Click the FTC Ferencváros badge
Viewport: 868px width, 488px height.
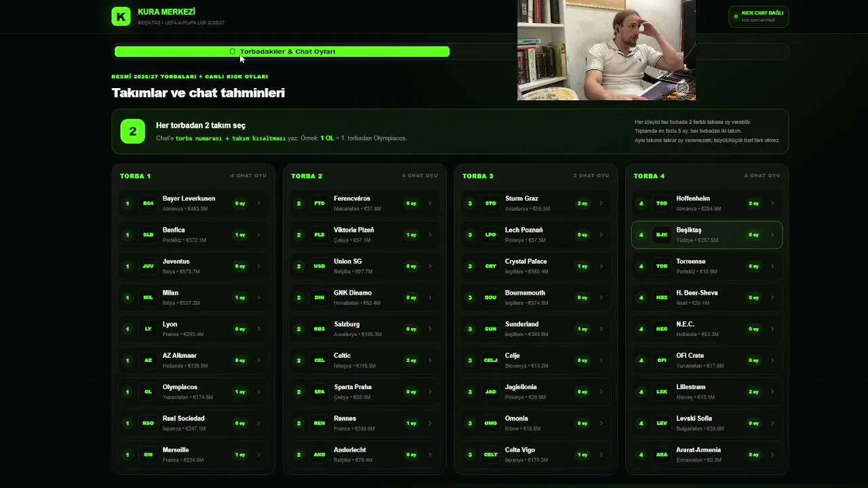(319, 203)
